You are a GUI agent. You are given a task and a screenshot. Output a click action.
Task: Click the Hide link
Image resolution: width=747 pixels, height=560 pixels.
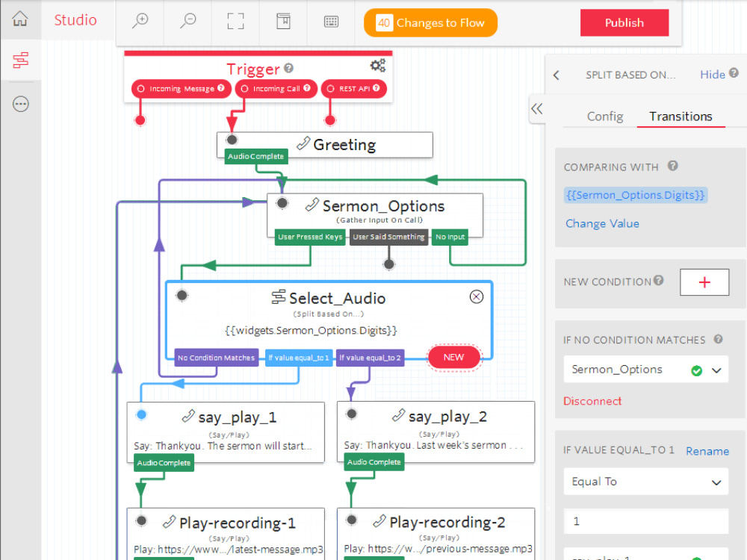tap(712, 75)
